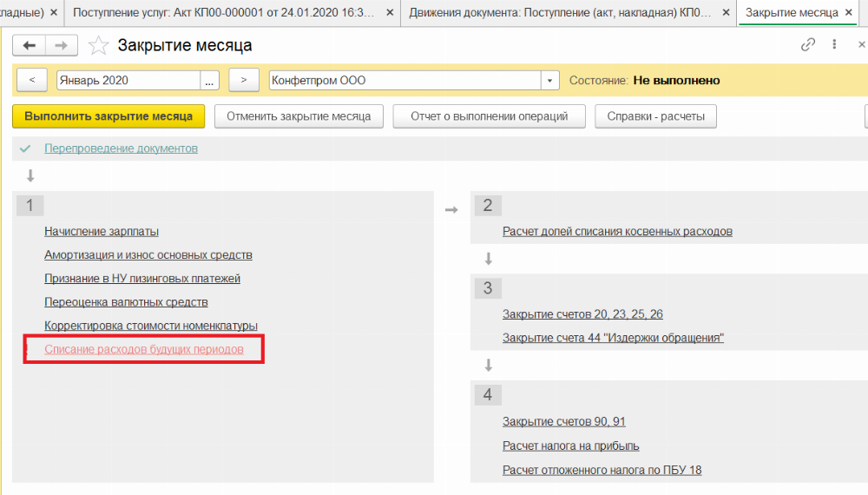Switch to Движения документа tab
868x495 pixels.
[x=561, y=13]
